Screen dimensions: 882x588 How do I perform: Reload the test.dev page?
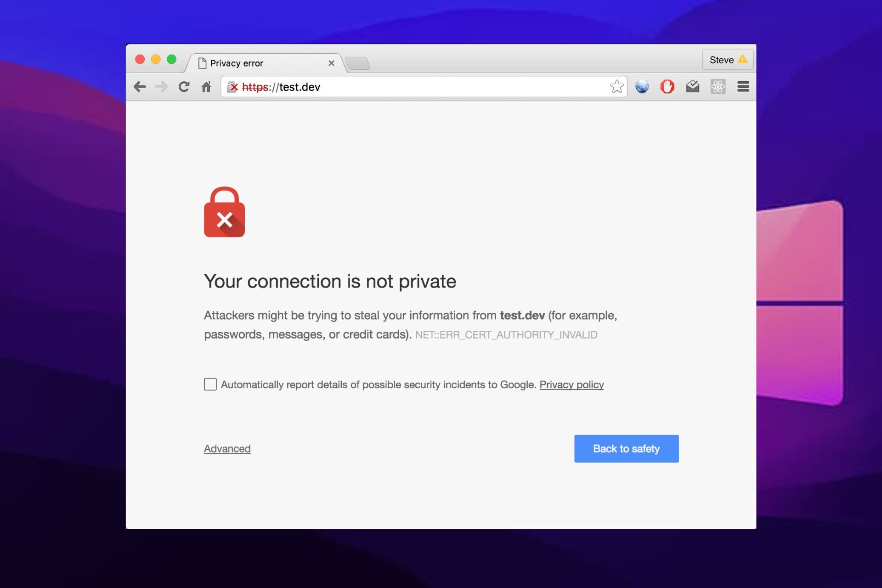point(184,87)
